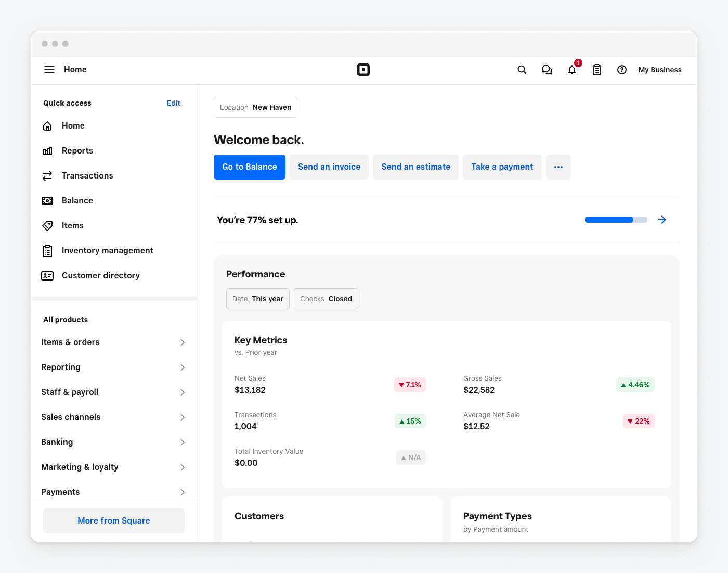This screenshot has height=573, width=728.
Task: Open the Checks Closed filter
Action: click(x=326, y=299)
